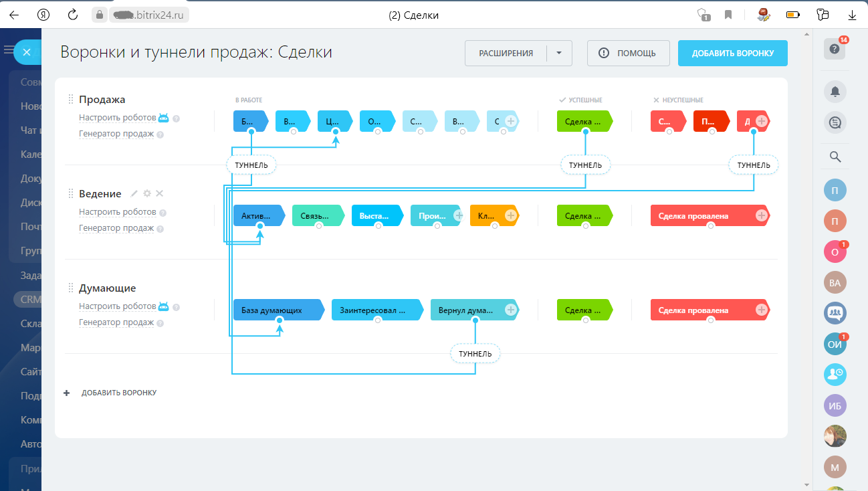Screen dimensions: 868x491
Task: Open CRM item in left menu
Action: click(30, 299)
